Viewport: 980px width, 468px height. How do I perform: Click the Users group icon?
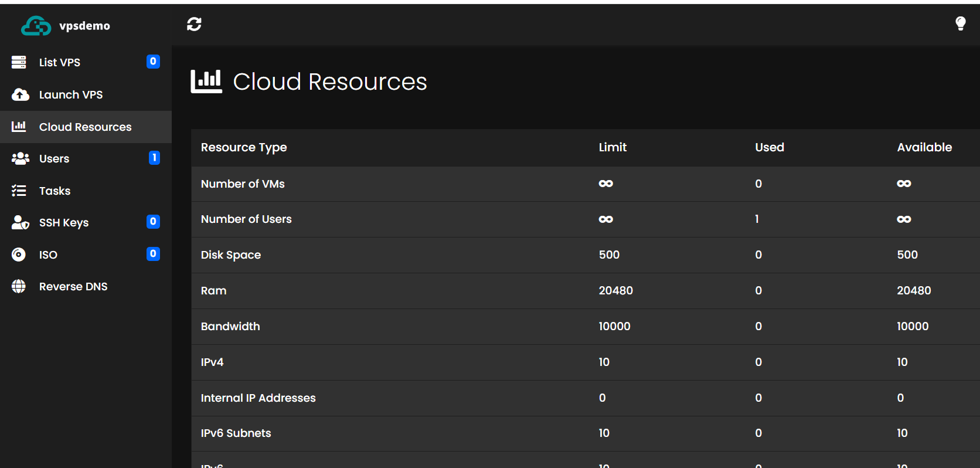coord(21,158)
